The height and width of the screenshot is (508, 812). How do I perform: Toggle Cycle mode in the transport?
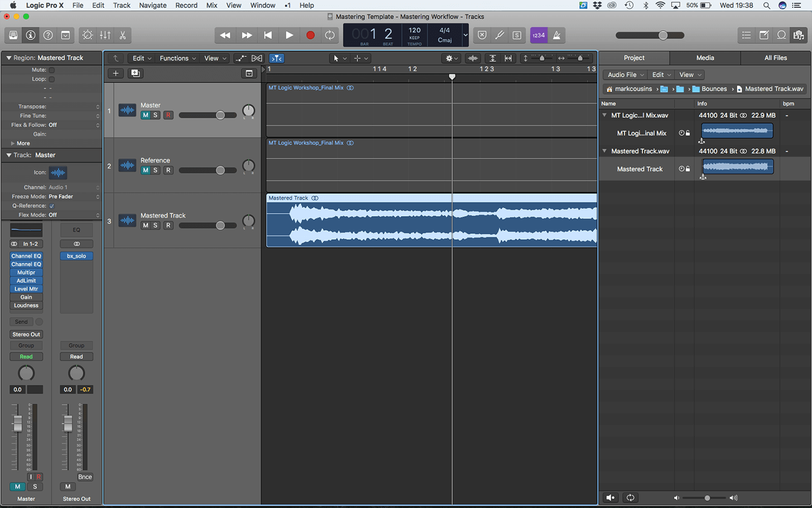click(329, 35)
